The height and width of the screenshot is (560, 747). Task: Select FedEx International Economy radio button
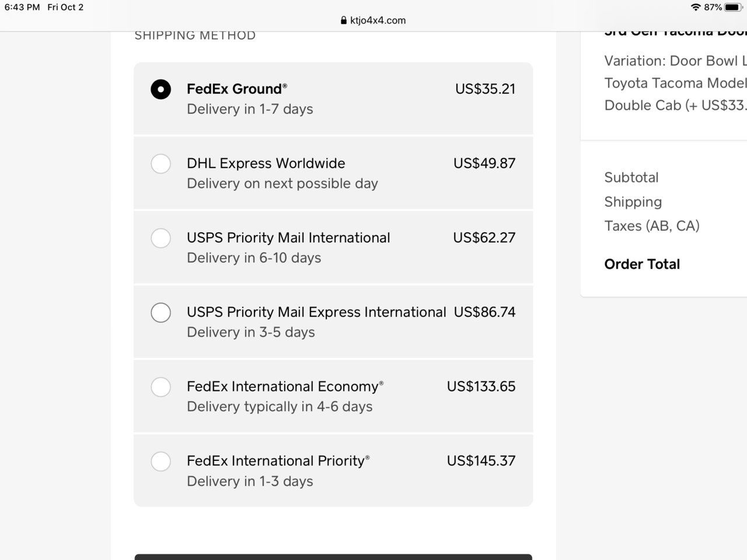(x=160, y=387)
